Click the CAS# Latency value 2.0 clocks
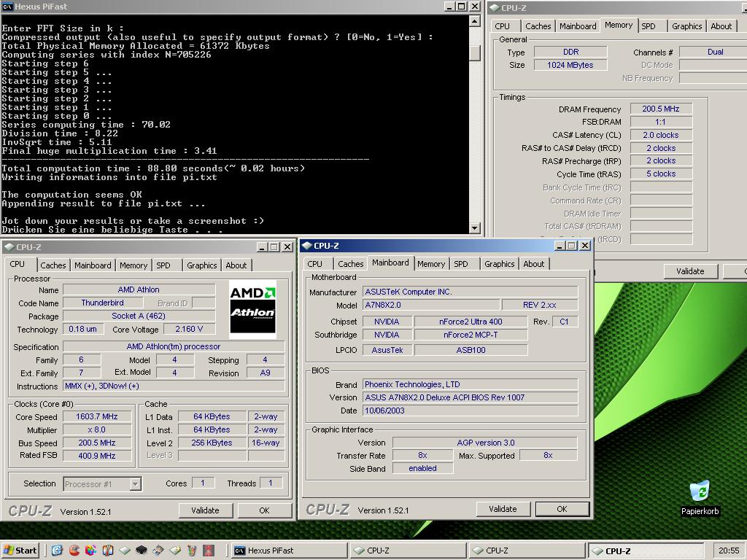 coord(661,135)
